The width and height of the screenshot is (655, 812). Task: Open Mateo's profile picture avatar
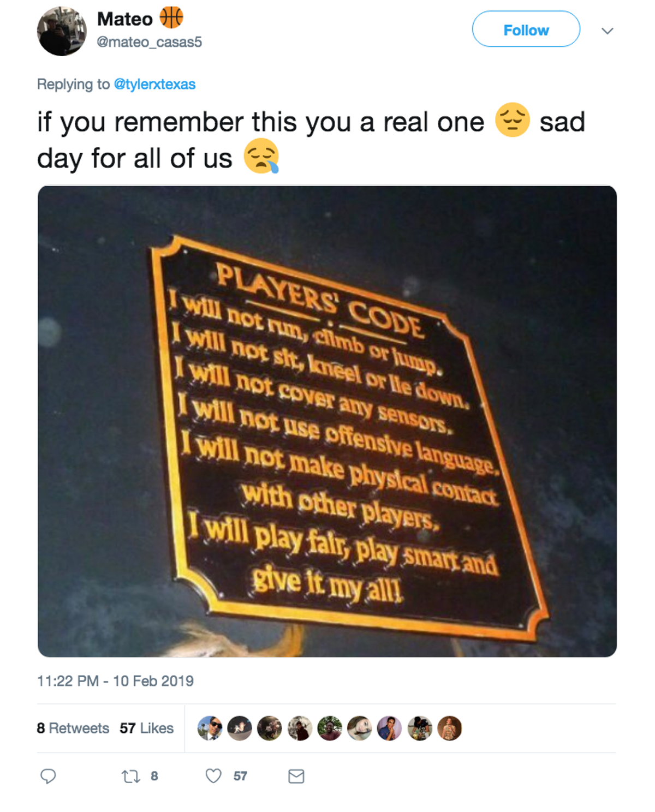tap(62, 31)
